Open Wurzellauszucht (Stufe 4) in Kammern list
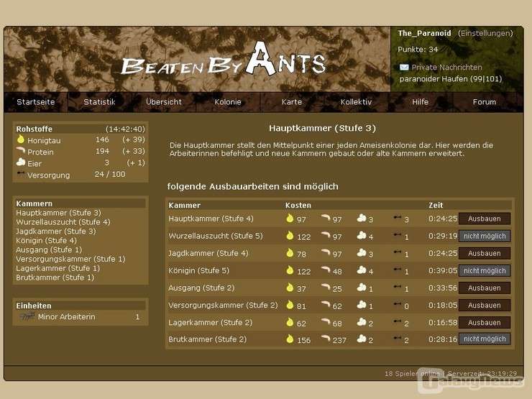The height and width of the screenshot is (399, 532). pyautogui.click(x=63, y=222)
